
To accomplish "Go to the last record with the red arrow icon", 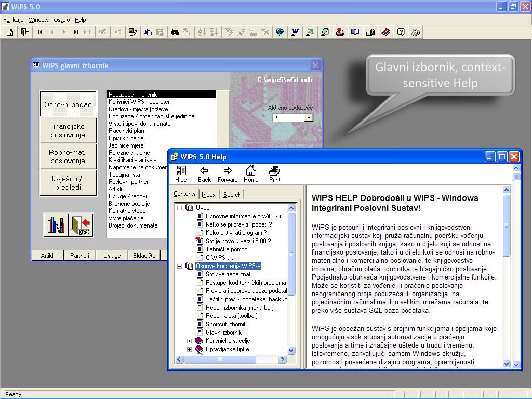I will pyautogui.click(x=76, y=32).
